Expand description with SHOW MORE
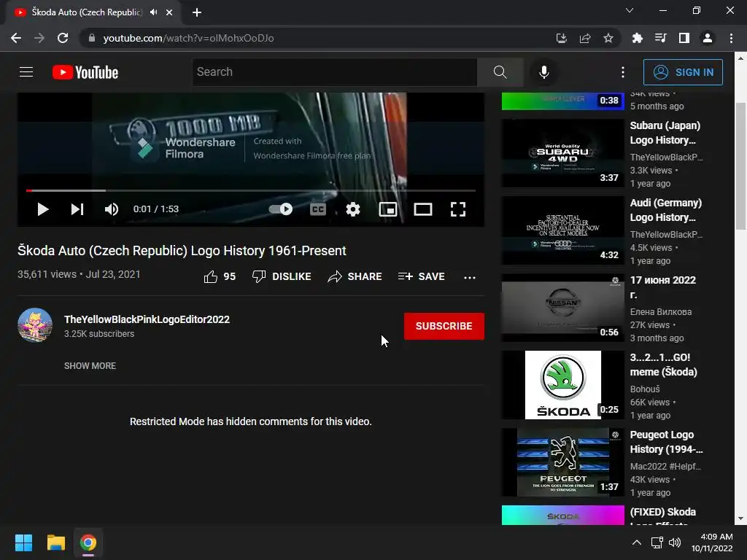Viewport: 747px width, 560px height. pyautogui.click(x=90, y=366)
